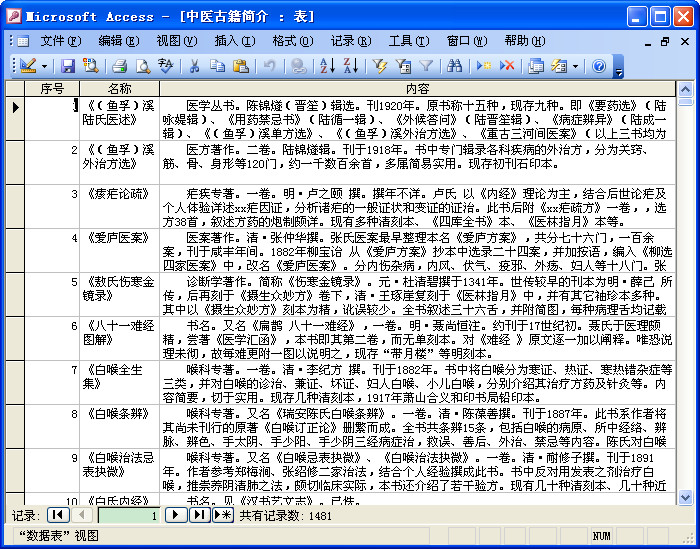Click the cell 《白喉全生集》
This screenshot has width=700, height=549.
tap(119, 383)
